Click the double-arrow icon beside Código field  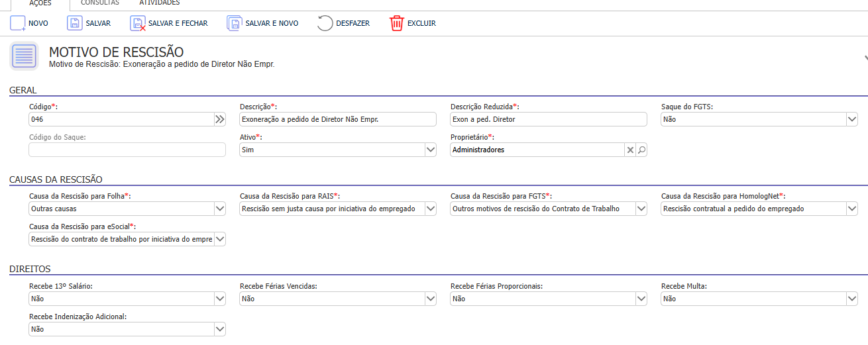(220, 119)
